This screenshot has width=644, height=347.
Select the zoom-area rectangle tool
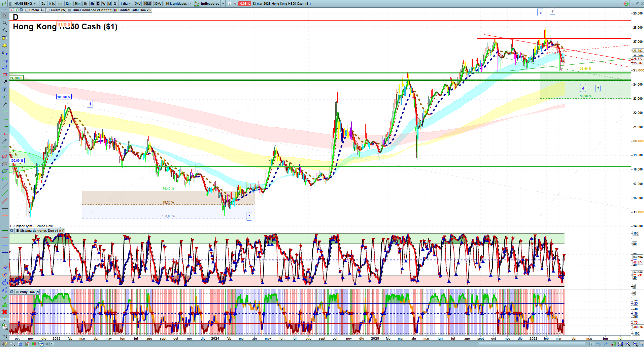pyautogui.click(x=5, y=30)
